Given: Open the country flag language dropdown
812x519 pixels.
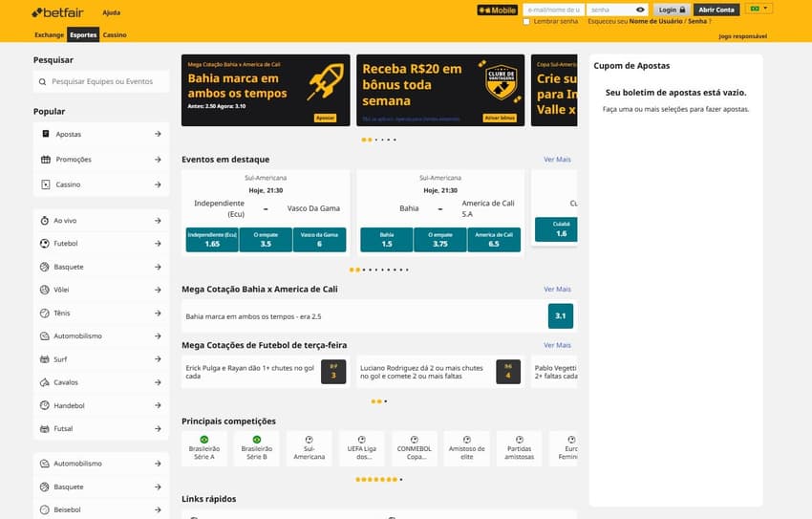Looking at the screenshot, I should point(759,9).
